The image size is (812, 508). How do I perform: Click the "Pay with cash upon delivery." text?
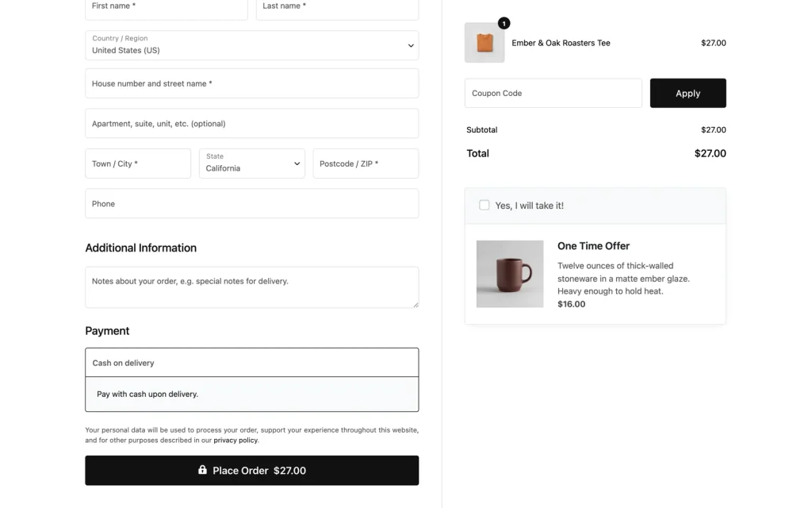pyautogui.click(x=147, y=394)
